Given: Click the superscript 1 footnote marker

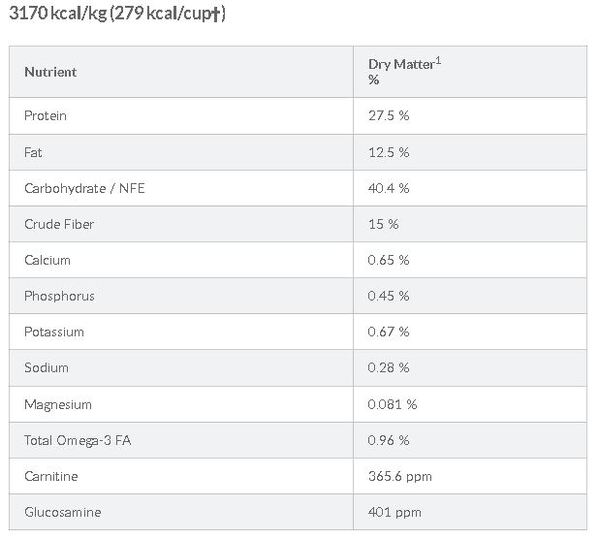Looking at the screenshot, I should click(439, 60).
